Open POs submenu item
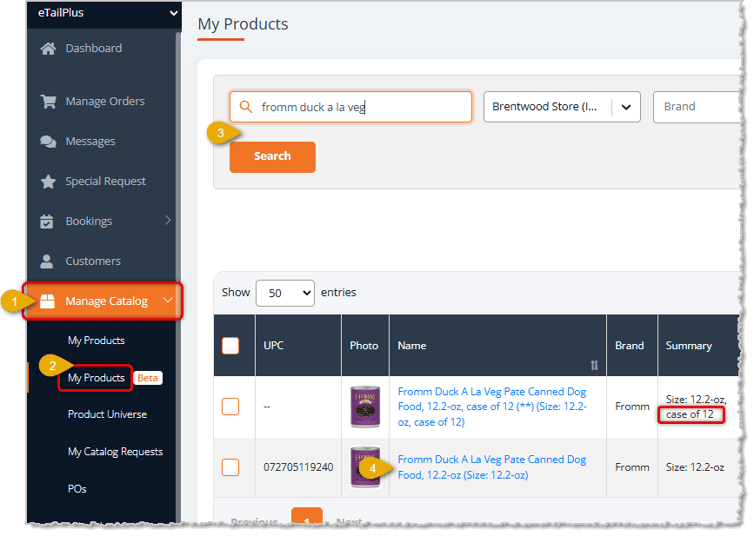 [77, 489]
